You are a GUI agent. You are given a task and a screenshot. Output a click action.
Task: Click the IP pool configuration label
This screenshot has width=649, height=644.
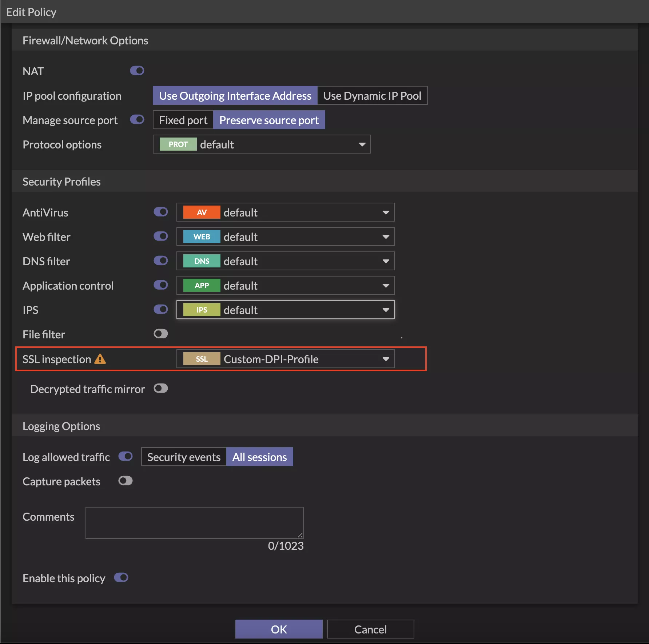[72, 96]
